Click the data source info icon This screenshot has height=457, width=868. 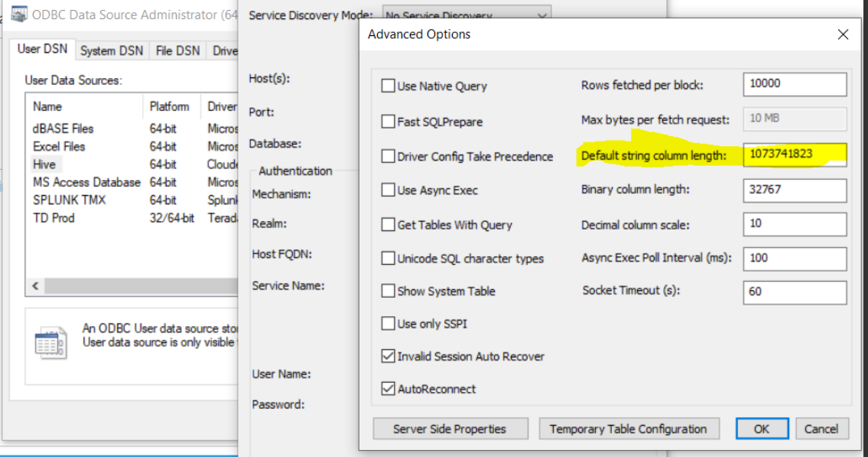[51, 344]
